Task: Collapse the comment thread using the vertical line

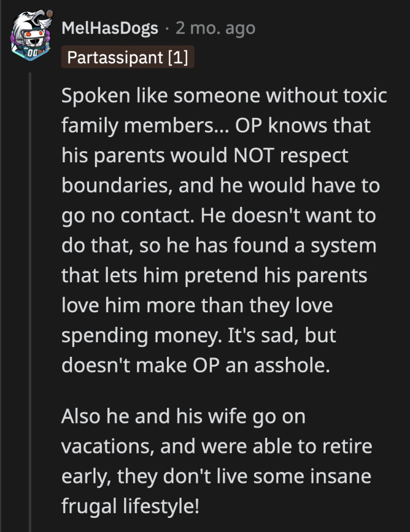Action: (30, 293)
